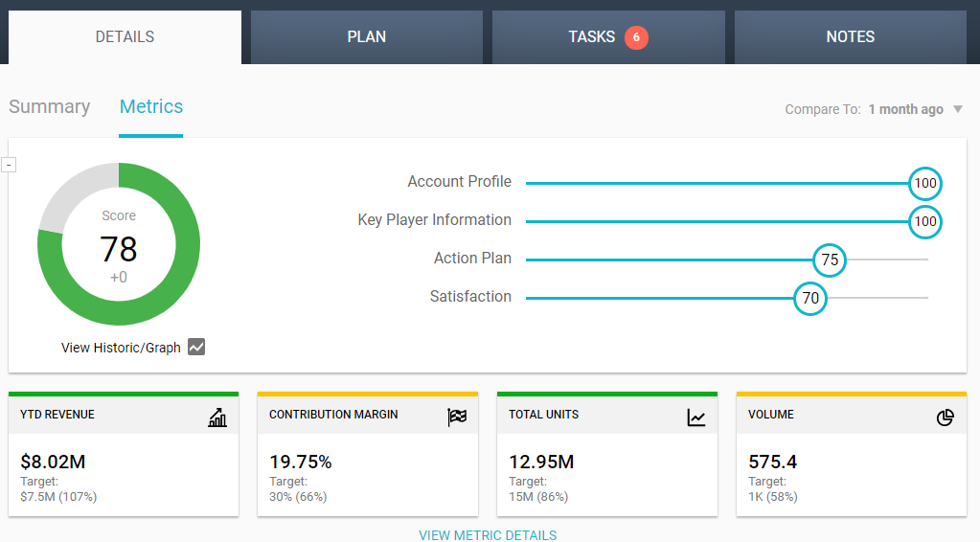980x542 pixels.
Task: Select the '1 month ago' comparison value
Action: [905, 109]
